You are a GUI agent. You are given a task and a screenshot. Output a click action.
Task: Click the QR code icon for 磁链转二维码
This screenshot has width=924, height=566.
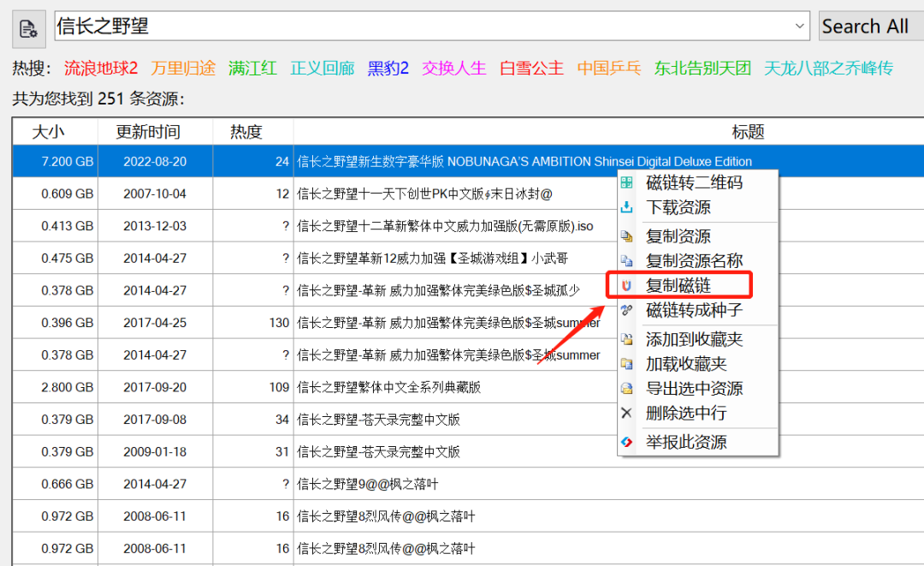click(x=626, y=182)
